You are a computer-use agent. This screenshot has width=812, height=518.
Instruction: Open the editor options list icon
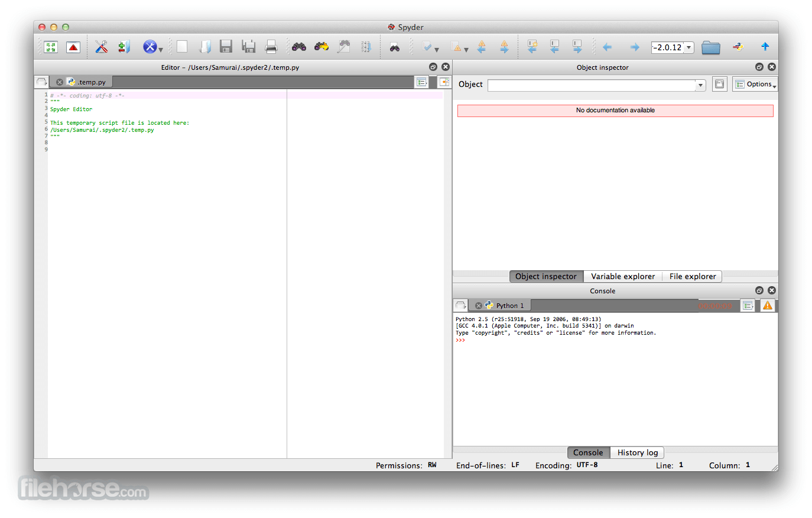click(421, 82)
